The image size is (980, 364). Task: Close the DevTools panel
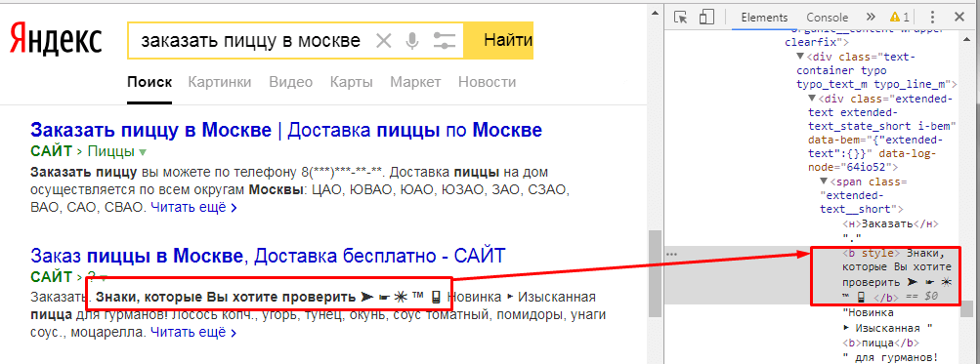coord(959,17)
